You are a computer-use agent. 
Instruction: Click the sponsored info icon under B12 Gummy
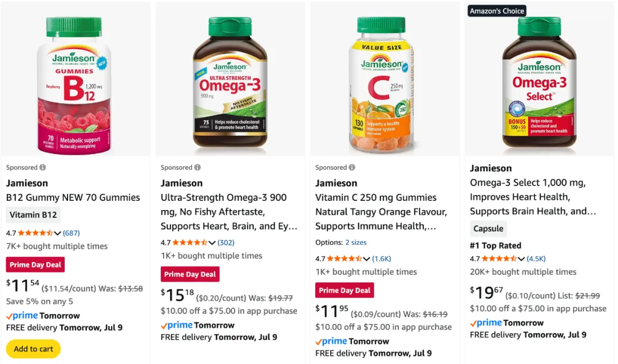pos(43,168)
